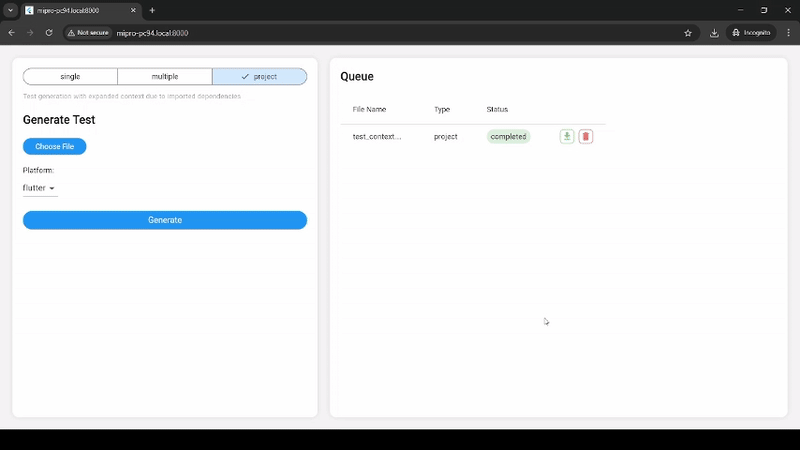This screenshot has width=800, height=450.
Task: Click the Queue heading
Action: point(357,77)
